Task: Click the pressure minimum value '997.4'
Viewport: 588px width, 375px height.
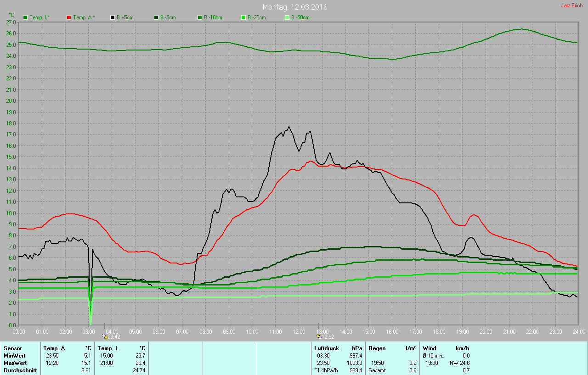Action: coord(355,356)
